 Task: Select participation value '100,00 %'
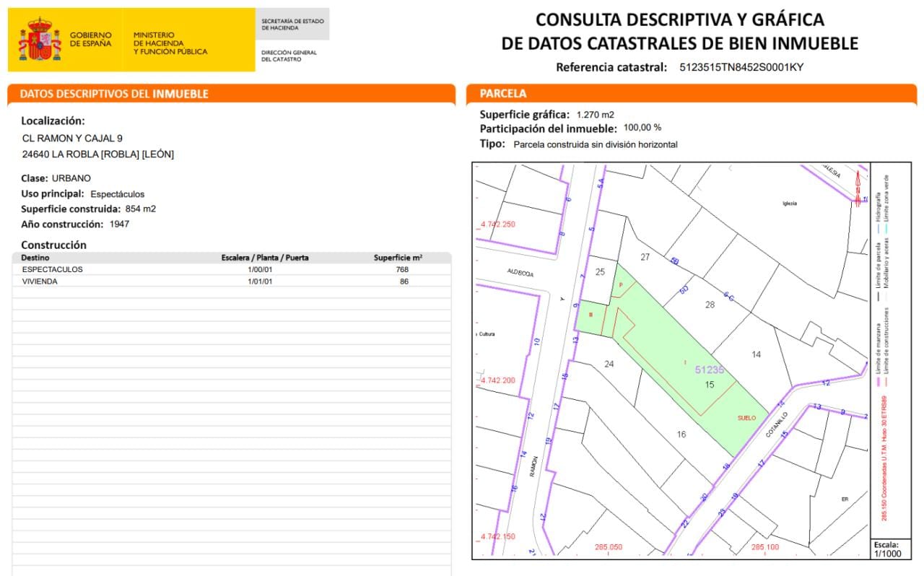[642, 127]
